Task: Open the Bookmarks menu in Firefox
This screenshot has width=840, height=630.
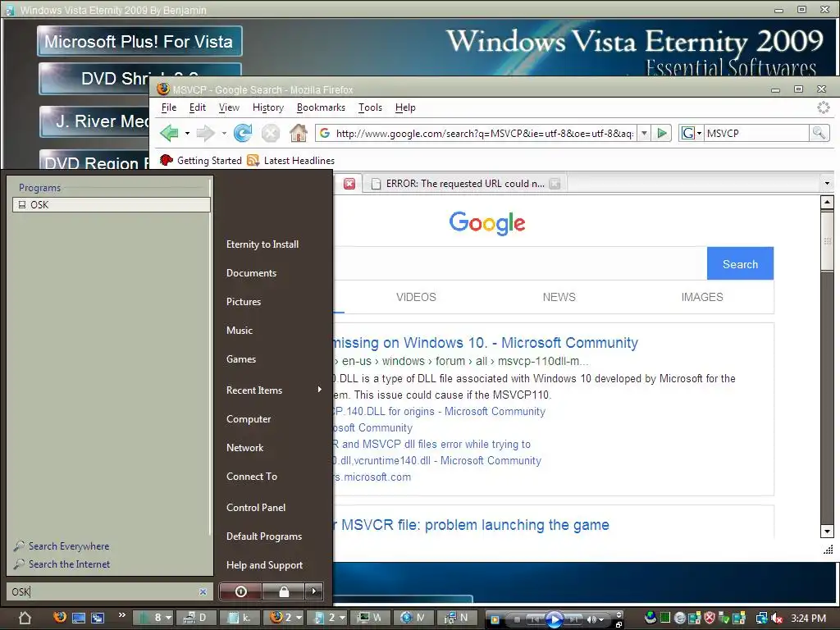Action: click(x=321, y=107)
